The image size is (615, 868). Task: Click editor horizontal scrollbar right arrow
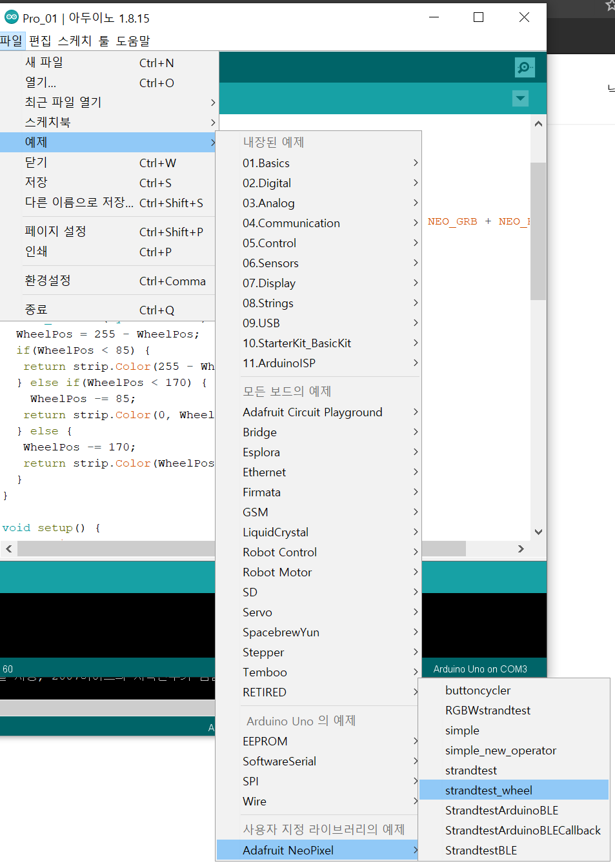pyautogui.click(x=521, y=549)
